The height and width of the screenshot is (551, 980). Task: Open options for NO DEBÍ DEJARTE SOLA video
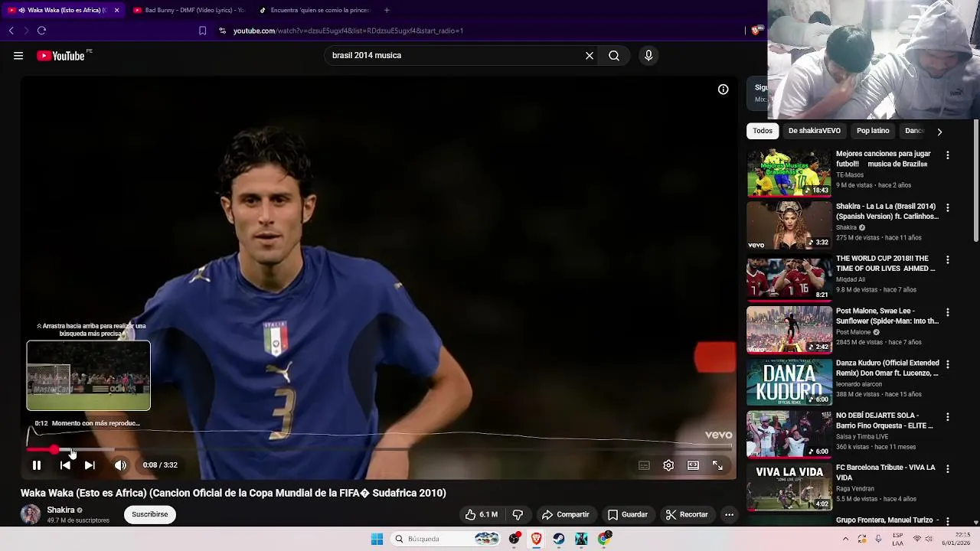coord(947,417)
